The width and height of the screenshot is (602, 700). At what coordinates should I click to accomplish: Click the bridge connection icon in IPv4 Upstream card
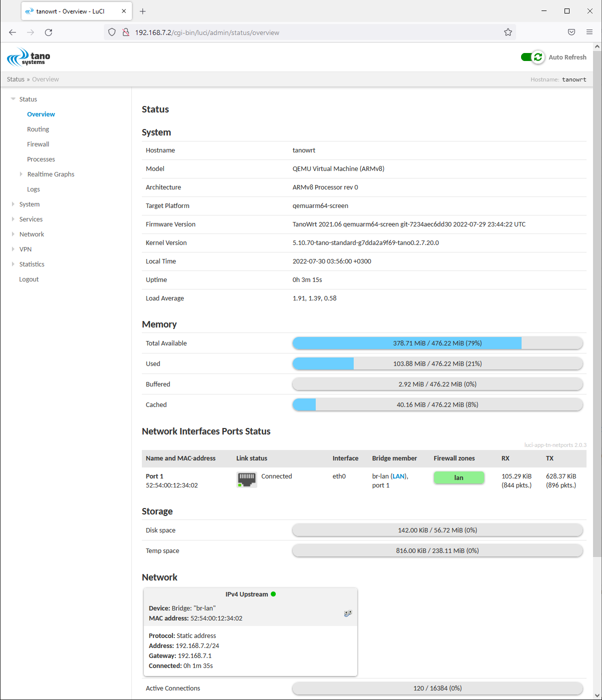pos(348,613)
